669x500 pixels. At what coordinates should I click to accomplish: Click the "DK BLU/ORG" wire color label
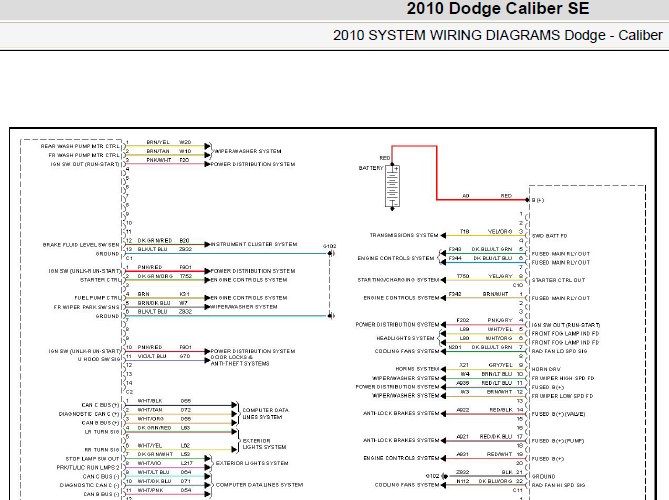point(495,481)
